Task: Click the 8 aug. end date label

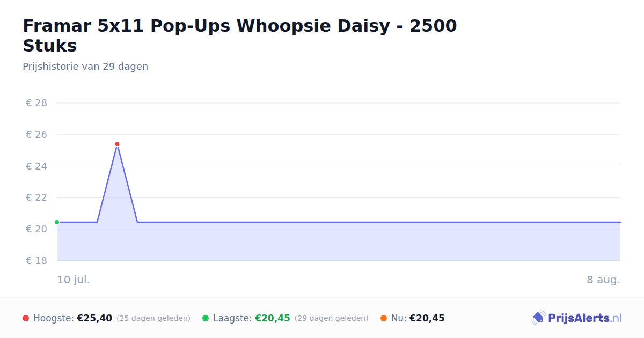Action: [604, 280]
